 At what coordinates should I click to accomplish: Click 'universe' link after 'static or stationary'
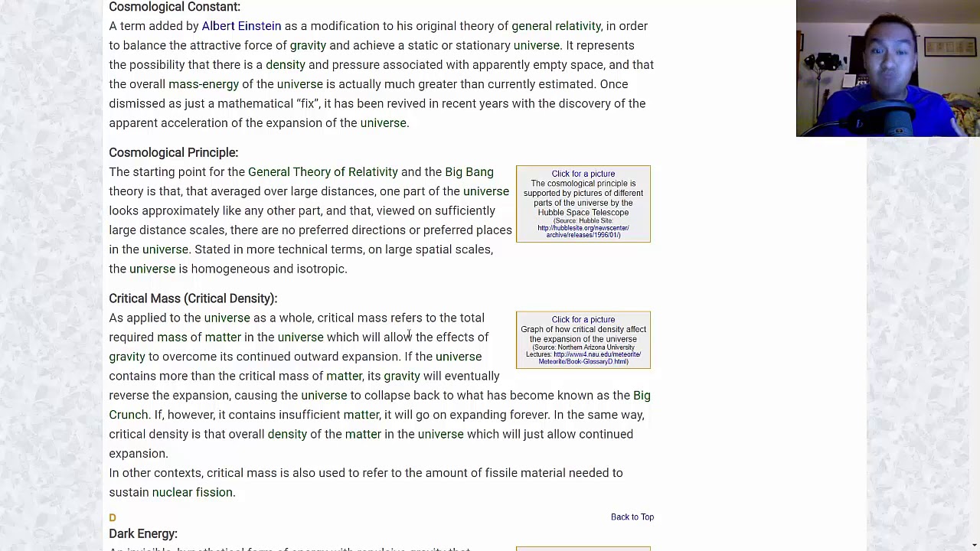coord(537,45)
